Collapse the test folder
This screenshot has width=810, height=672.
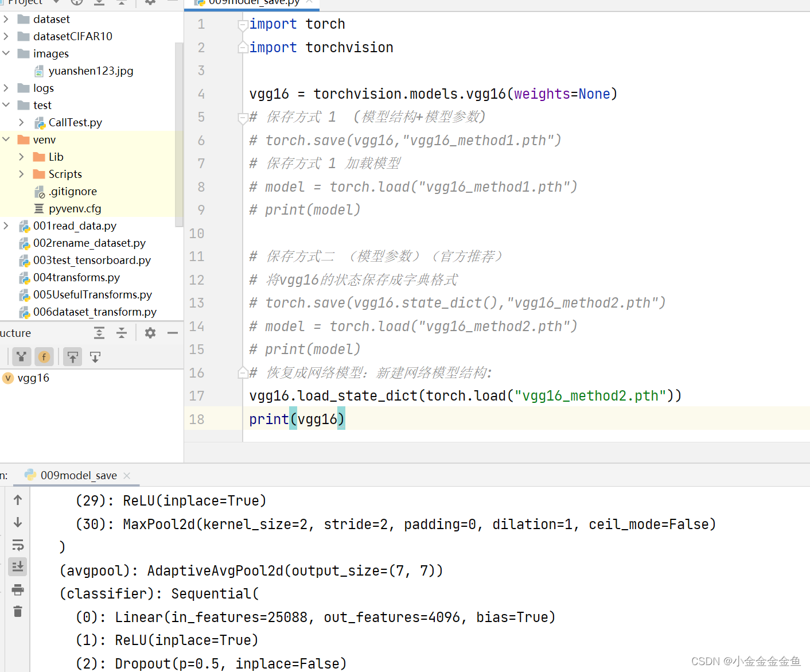coord(6,105)
